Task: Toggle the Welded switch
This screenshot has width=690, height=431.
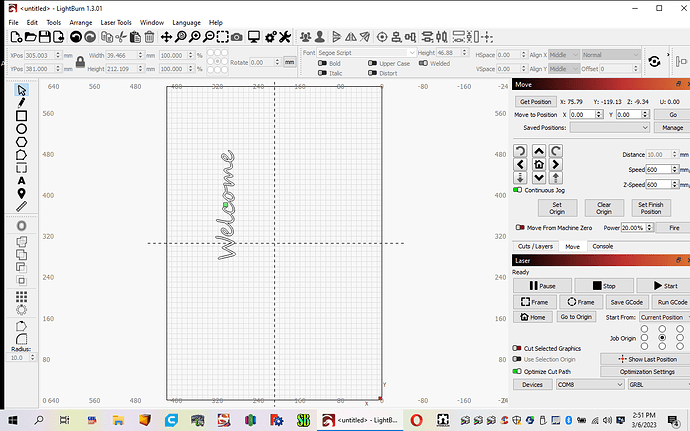Action: [423, 63]
